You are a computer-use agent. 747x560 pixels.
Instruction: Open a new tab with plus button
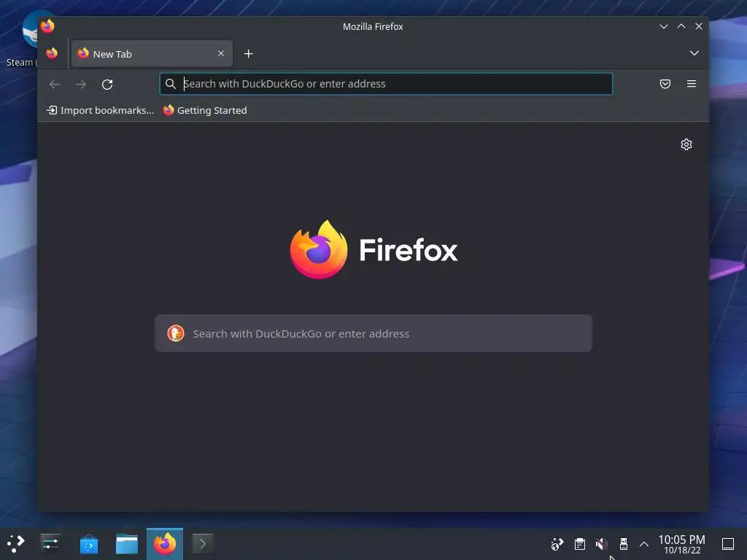click(248, 54)
